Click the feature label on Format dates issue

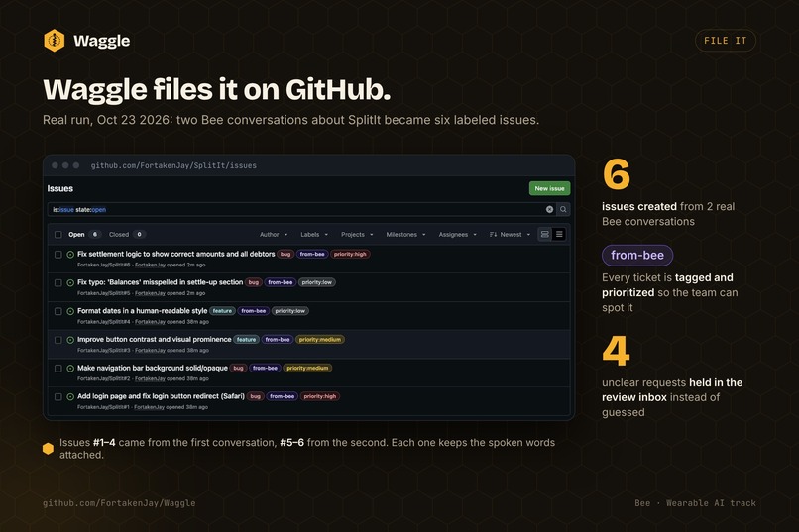click(x=222, y=310)
